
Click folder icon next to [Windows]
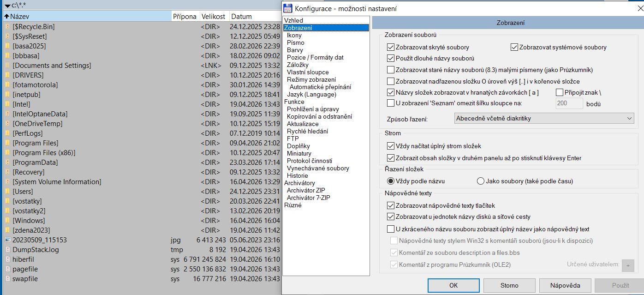(7, 221)
